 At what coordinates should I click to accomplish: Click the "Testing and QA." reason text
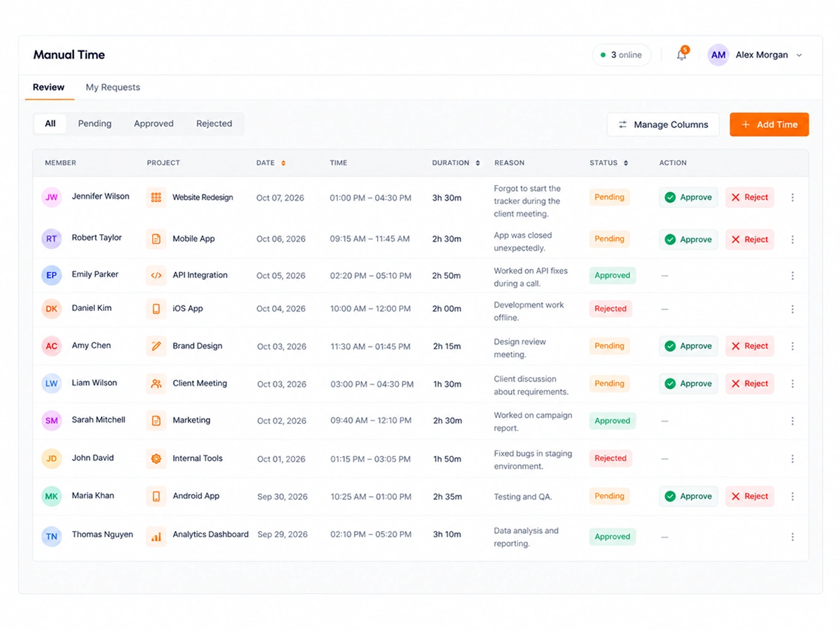(x=523, y=497)
